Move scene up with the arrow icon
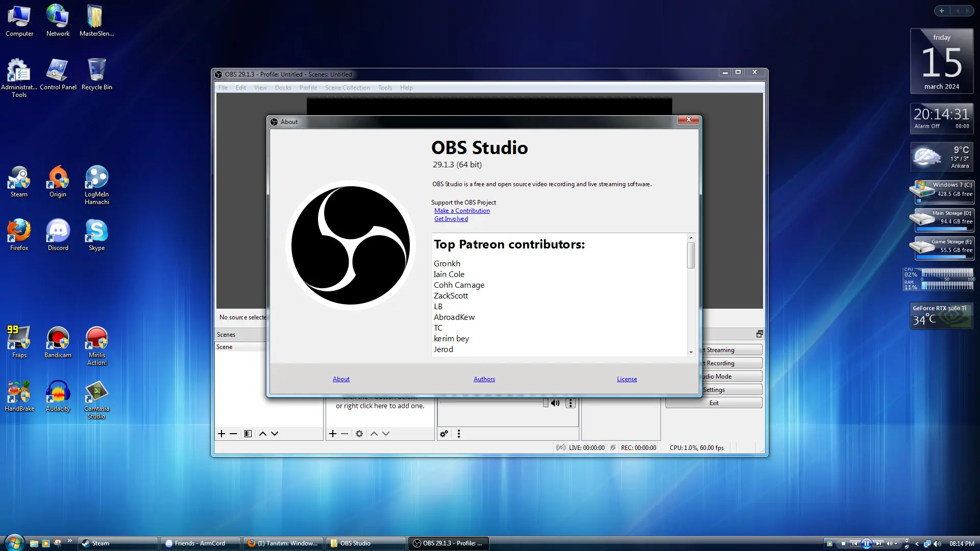Screen dimensions: 980x551 click(263, 434)
